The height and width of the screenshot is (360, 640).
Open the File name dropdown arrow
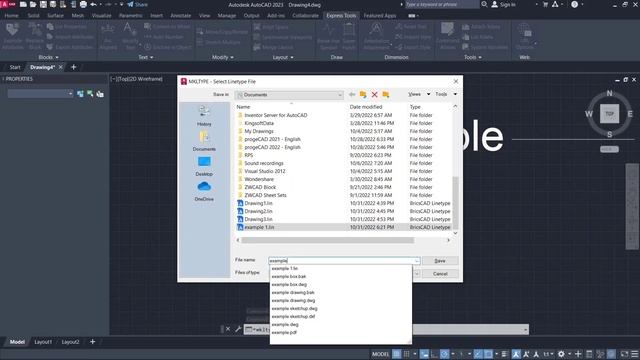coord(416,261)
